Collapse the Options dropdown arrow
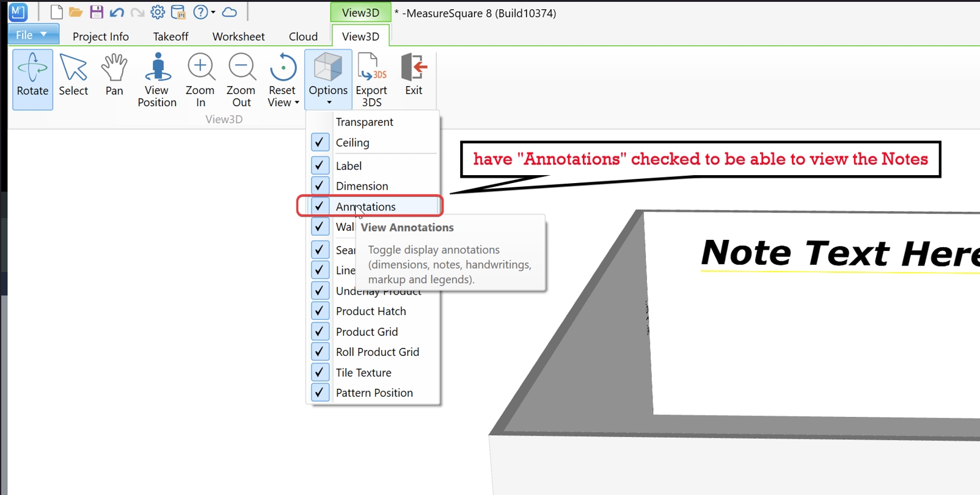The image size is (980, 495). tap(329, 103)
